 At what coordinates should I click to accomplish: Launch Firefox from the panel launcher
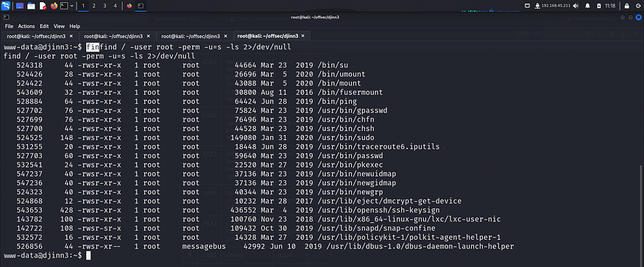coord(54,6)
